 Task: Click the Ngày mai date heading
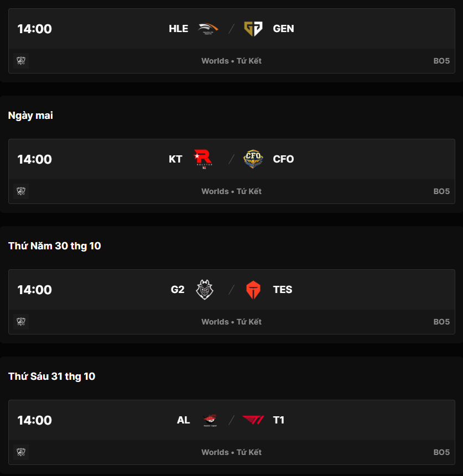[30, 116]
